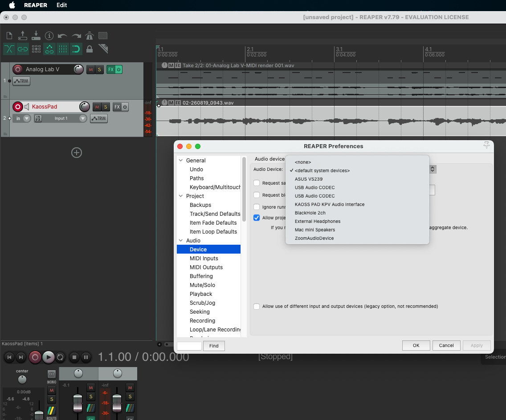Click volume knob on KaossPad track
This screenshot has height=420, width=506.
pos(85,107)
